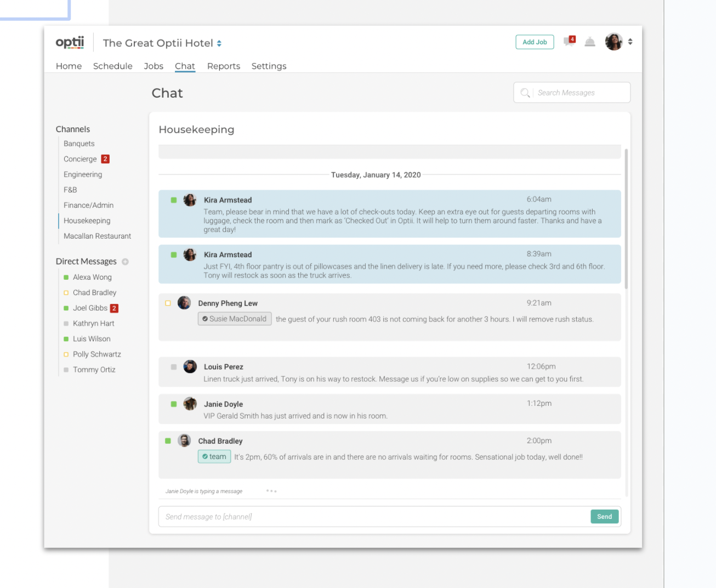The width and height of the screenshot is (716, 588).
Task: Open the Macallan Restaurant channel
Action: 97,236
